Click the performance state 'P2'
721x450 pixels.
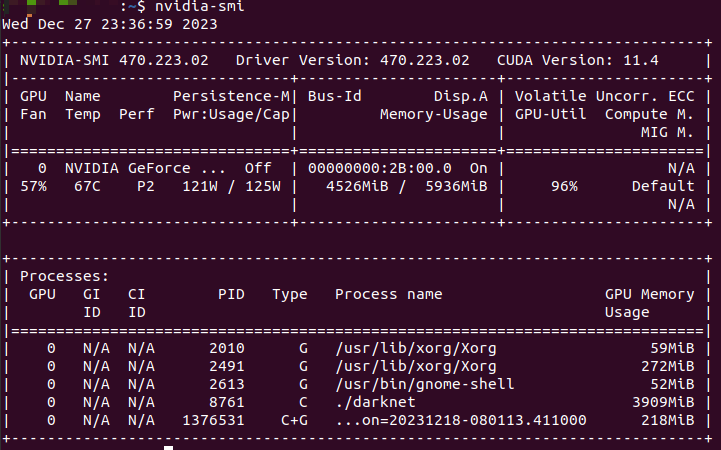coord(146,186)
